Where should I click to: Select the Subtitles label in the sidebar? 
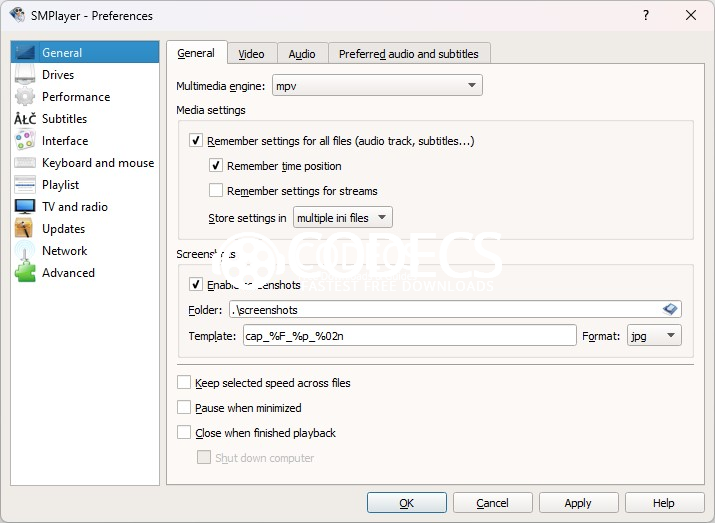coord(64,119)
